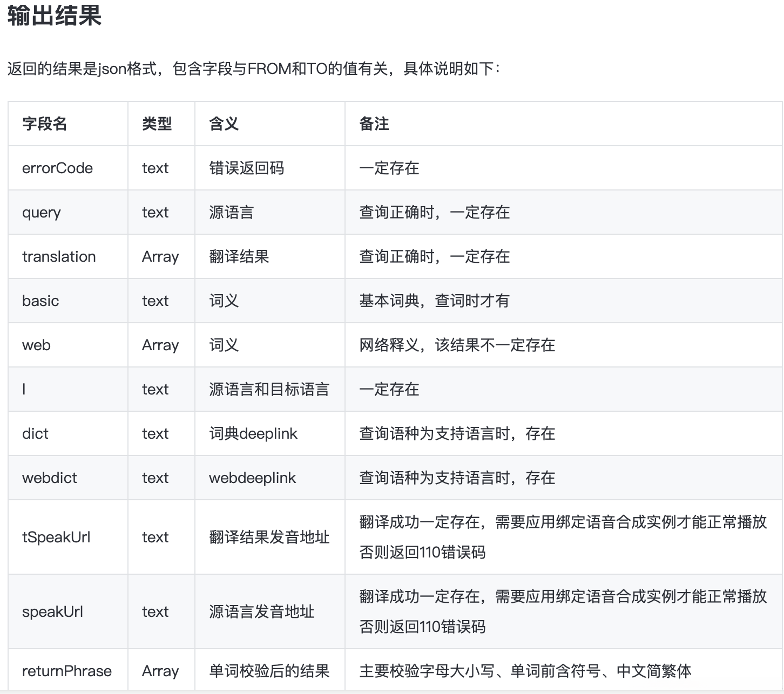Click the speakUrl field name
Viewport: 784px width, 694px height.
(x=52, y=611)
